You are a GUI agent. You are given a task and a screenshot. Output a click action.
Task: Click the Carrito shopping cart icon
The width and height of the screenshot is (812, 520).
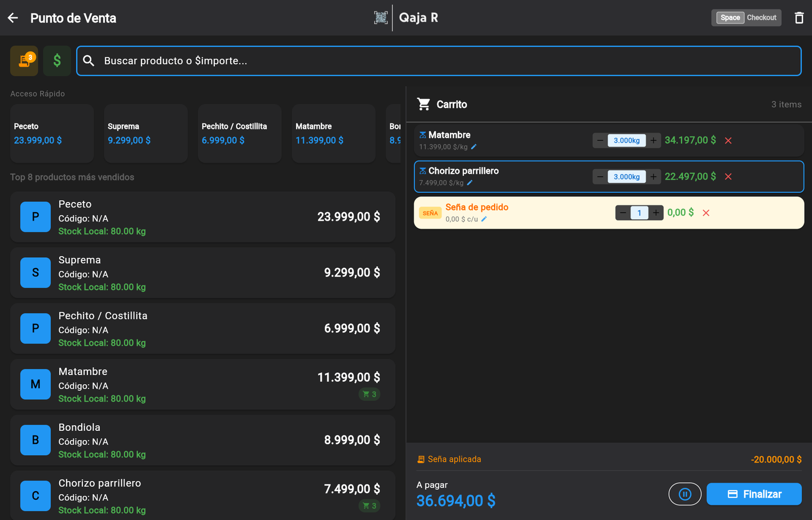click(423, 104)
